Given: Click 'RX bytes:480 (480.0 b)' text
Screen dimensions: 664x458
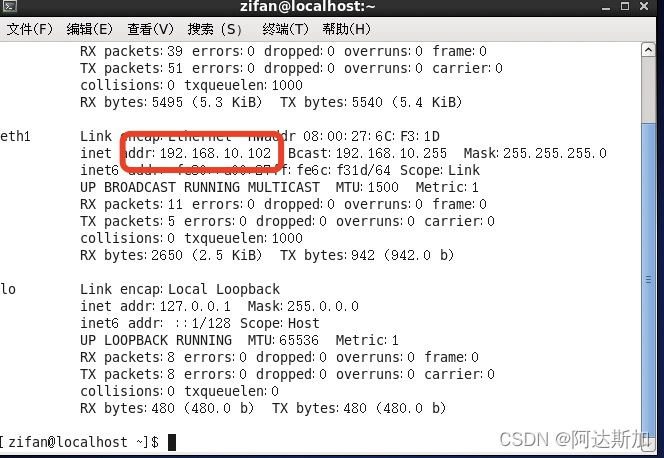Looking at the screenshot, I should 167,408.
